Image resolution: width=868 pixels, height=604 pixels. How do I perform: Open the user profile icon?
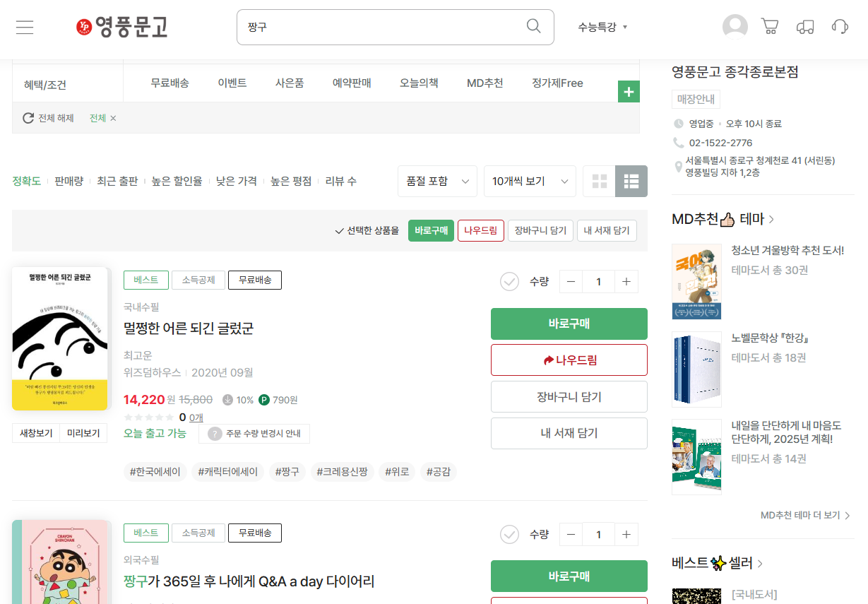pos(735,25)
